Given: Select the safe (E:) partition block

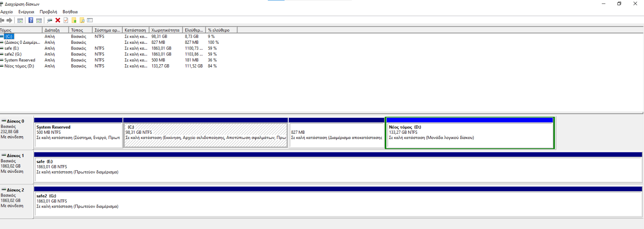Looking at the screenshot, I should [x=338, y=168].
